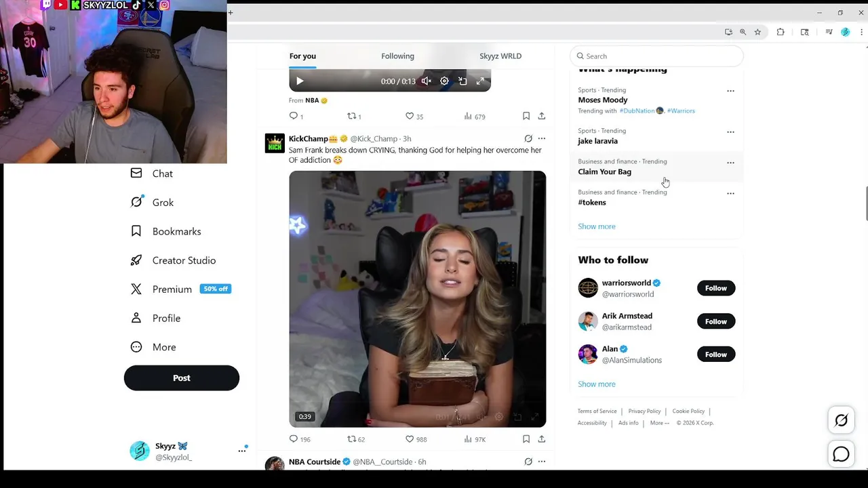Follow Alan @AlanSimulations
Image resolution: width=868 pixels, height=488 pixels.
coord(716,354)
